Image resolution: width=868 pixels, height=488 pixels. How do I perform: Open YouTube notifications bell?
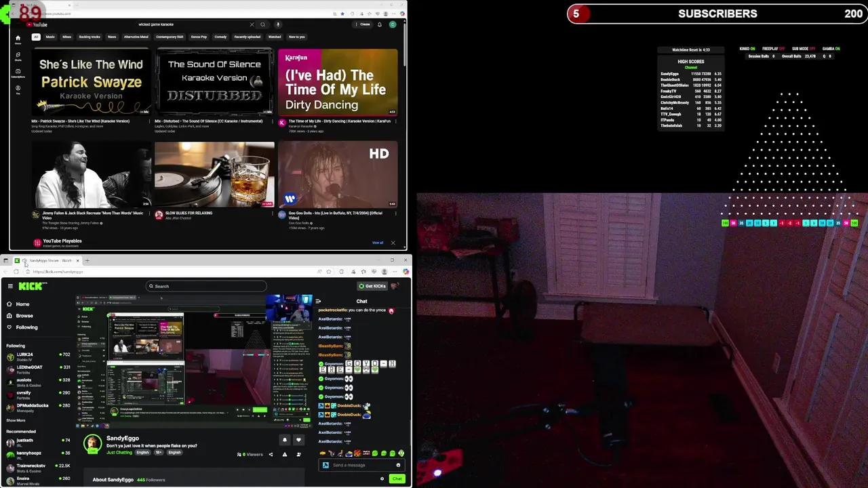coord(380,24)
